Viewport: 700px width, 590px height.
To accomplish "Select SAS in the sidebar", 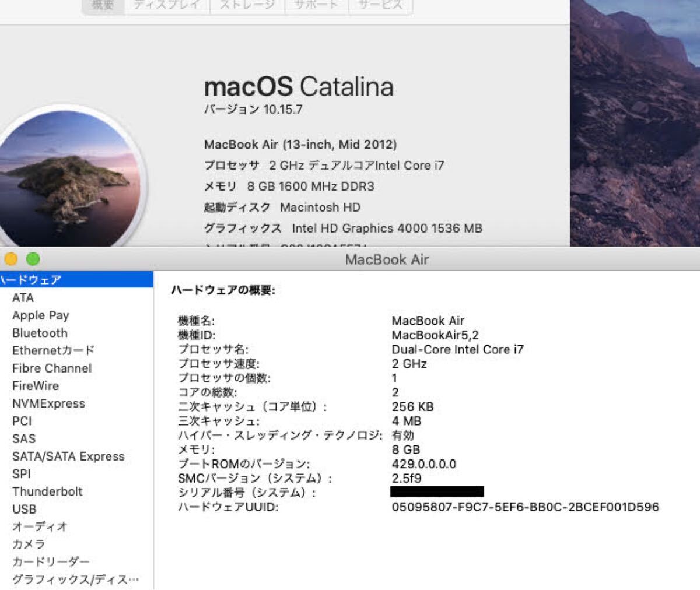I will 24,438.
